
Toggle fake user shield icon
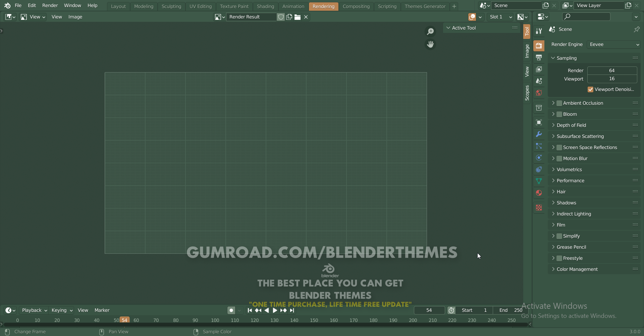tap(281, 17)
